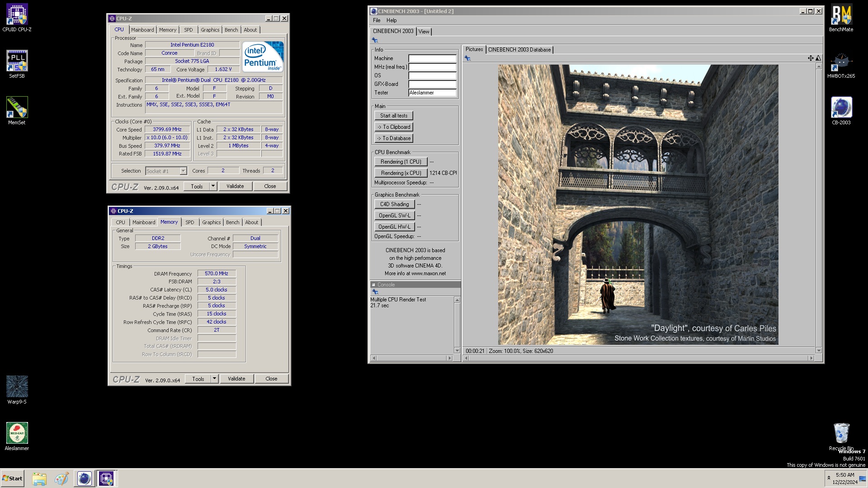This screenshot has height=488, width=868.
Task: Open the Help menu in CINEBENCH
Action: [392, 20]
